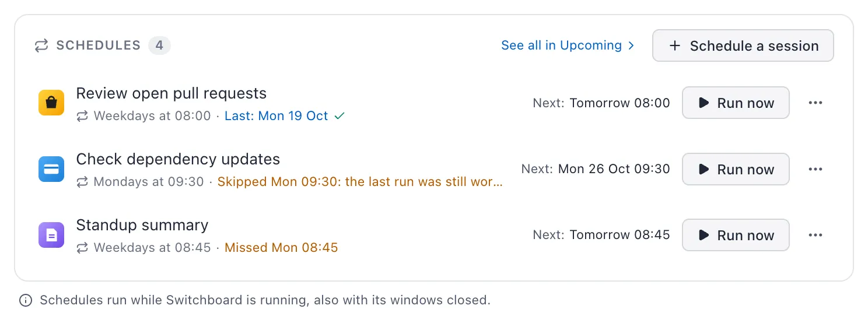The image size is (868, 323).
Task: Run Review open pull requests now
Action: [x=736, y=103]
